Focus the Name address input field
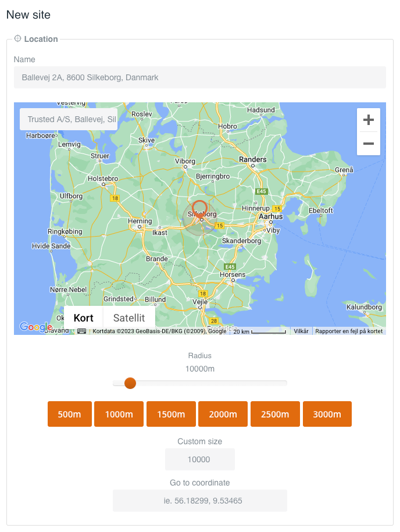Image resolution: width=400 pixels, height=532 pixels. 199,77
